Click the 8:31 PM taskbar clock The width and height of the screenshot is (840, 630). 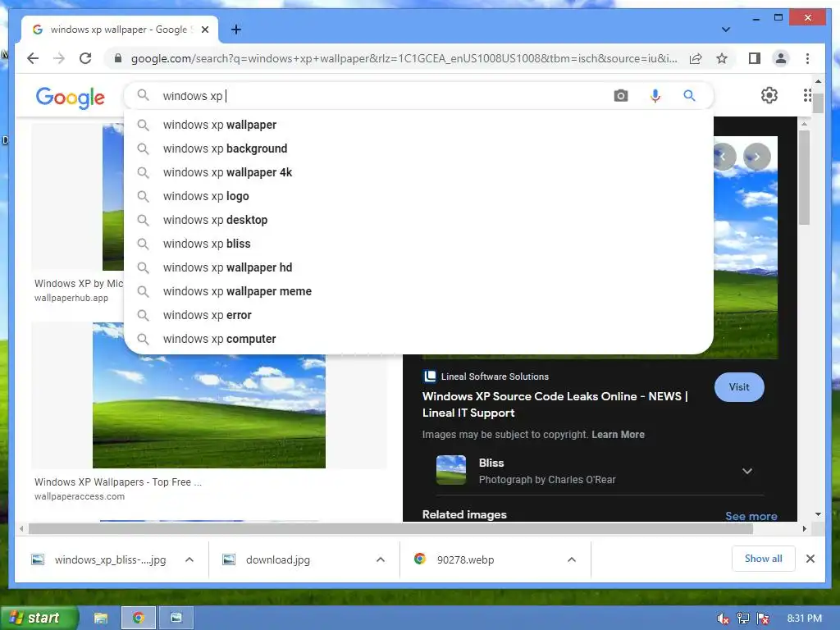[804, 618]
